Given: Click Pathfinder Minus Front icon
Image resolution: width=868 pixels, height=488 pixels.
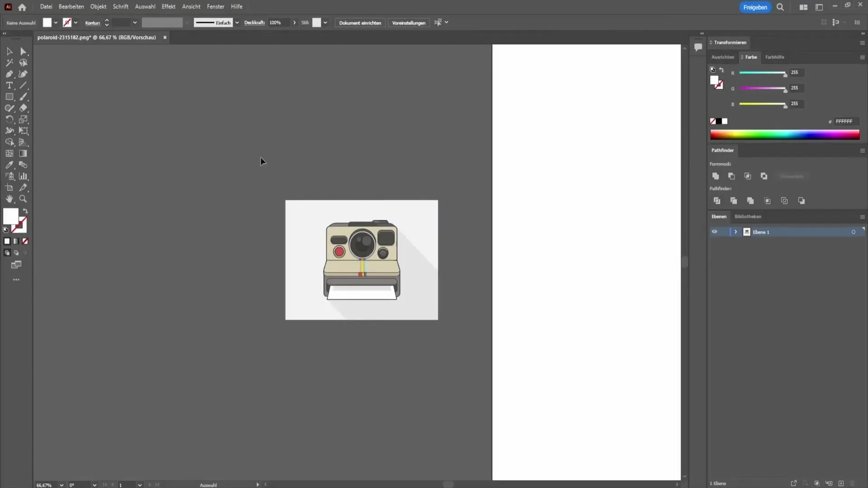Looking at the screenshot, I should [x=731, y=176].
